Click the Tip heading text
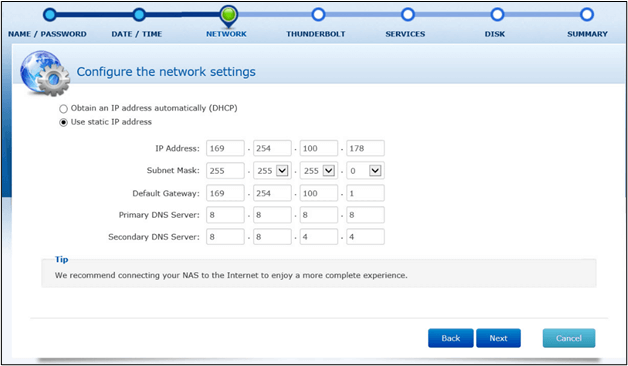 62,259
